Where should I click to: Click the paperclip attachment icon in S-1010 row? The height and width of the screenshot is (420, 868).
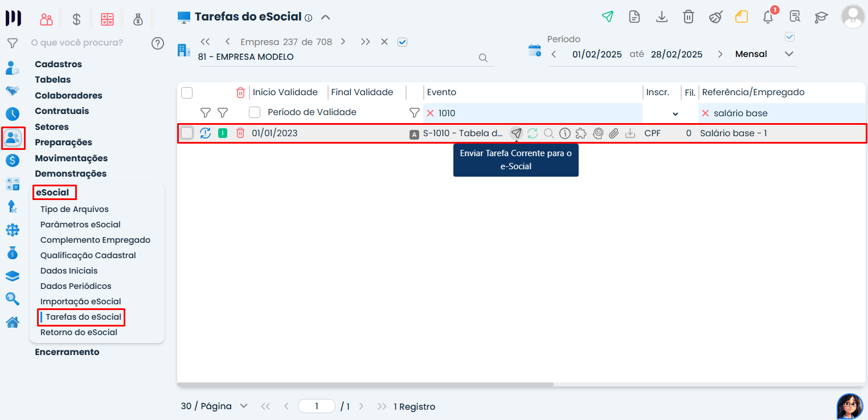(613, 133)
